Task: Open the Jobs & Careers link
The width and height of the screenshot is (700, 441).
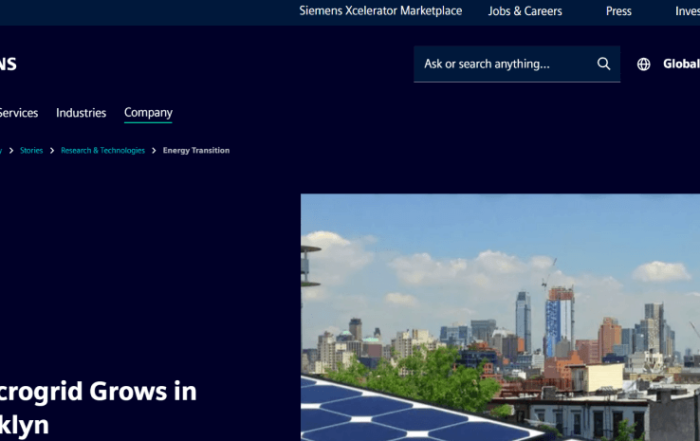Action: (525, 11)
